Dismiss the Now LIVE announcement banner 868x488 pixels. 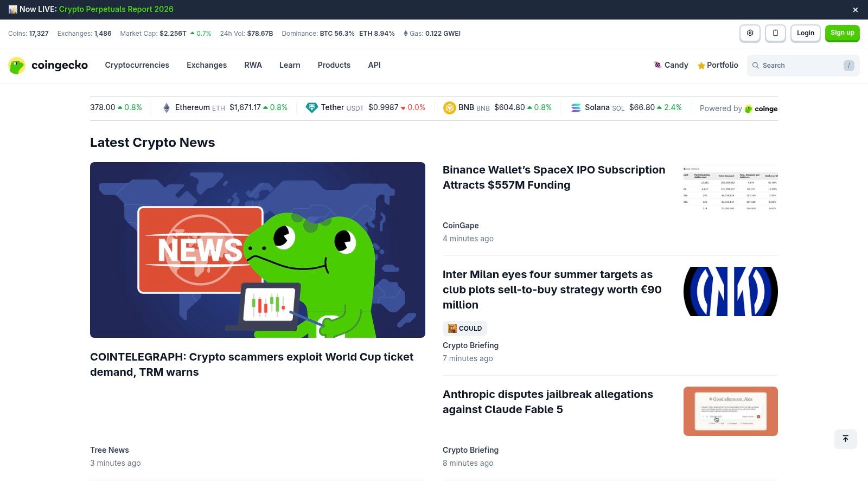click(856, 10)
